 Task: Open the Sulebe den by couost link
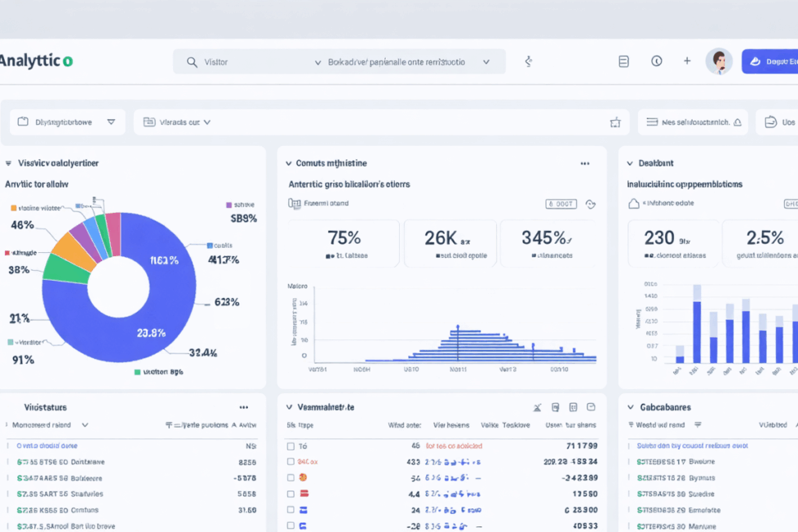692,446
